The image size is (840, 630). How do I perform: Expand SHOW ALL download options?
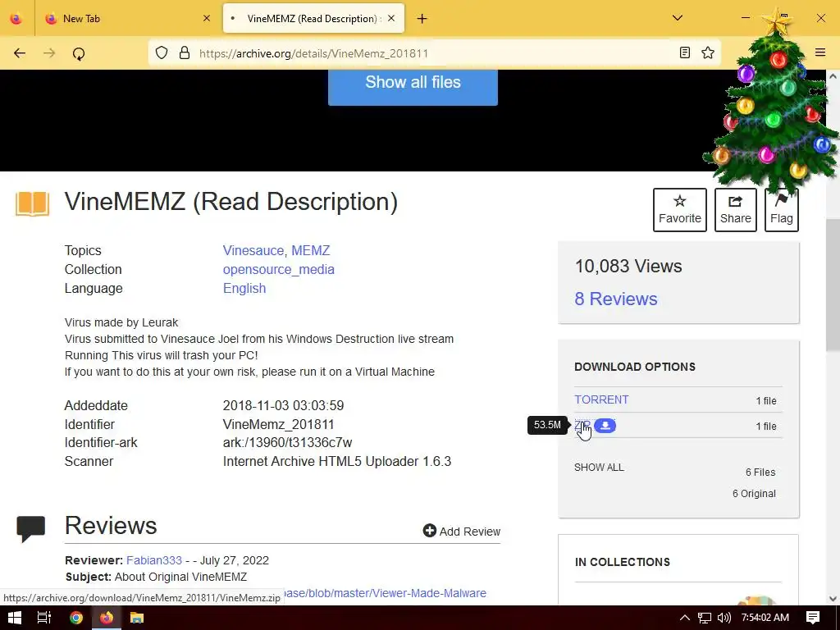pos(599,467)
